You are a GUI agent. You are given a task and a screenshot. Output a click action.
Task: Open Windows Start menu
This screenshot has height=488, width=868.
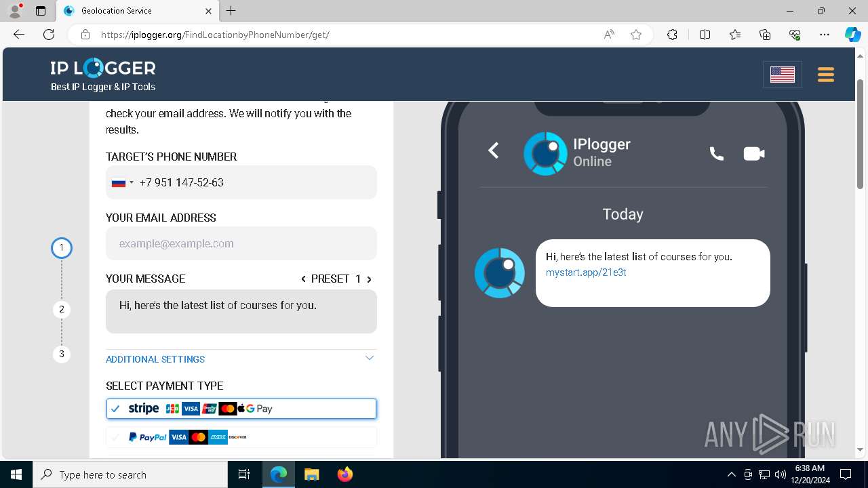16,474
